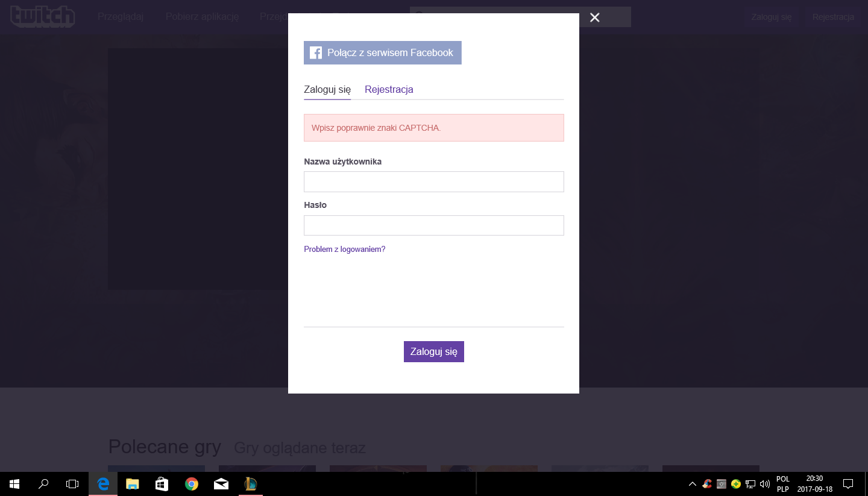This screenshot has width=868, height=496.
Task: Open Windows search from the taskbar
Action: pos(43,484)
